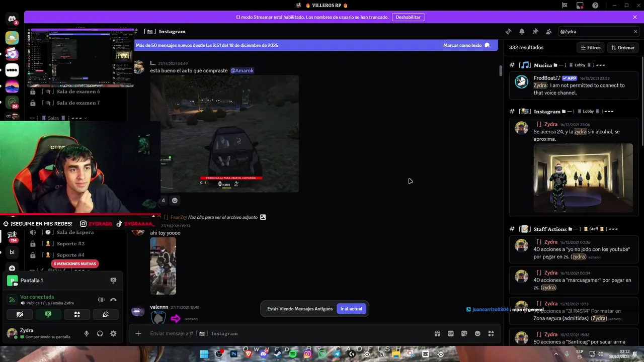Open 'marcusgamer' search result message
Screen dimensions: 644x362
574,280
